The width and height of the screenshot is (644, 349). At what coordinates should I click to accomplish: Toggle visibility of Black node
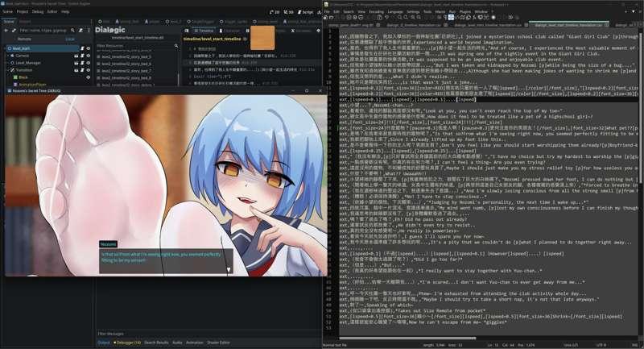click(88, 77)
